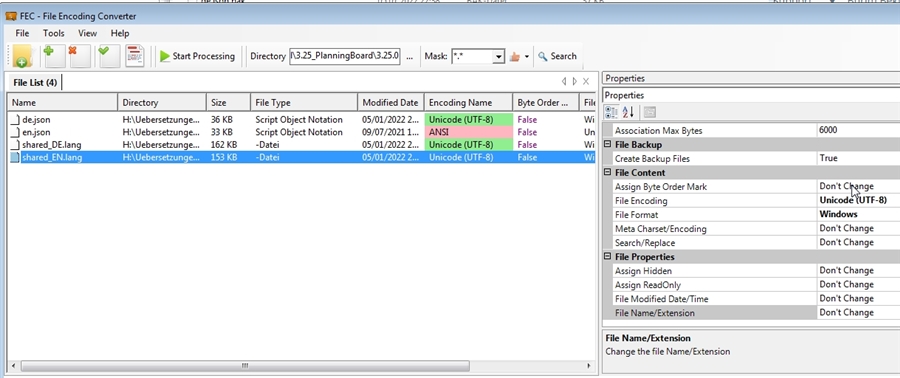Sort by Encoding Name column header

pos(468,103)
